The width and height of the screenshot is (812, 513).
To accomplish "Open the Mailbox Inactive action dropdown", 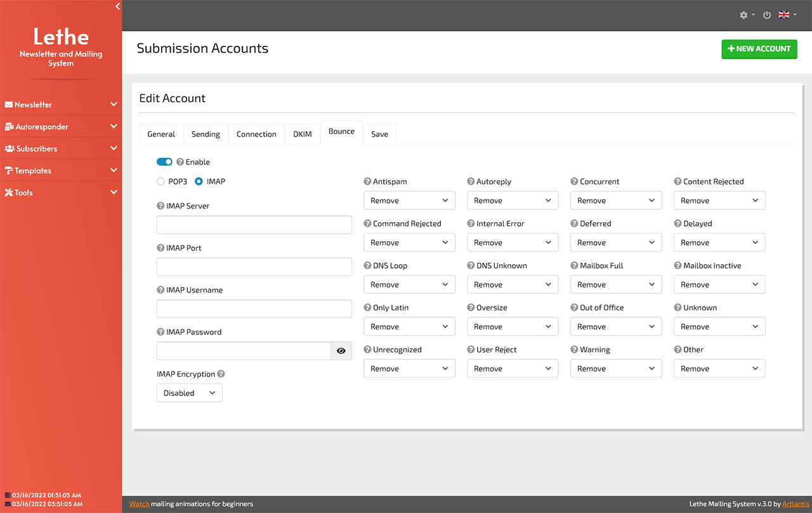I will [x=719, y=284].
